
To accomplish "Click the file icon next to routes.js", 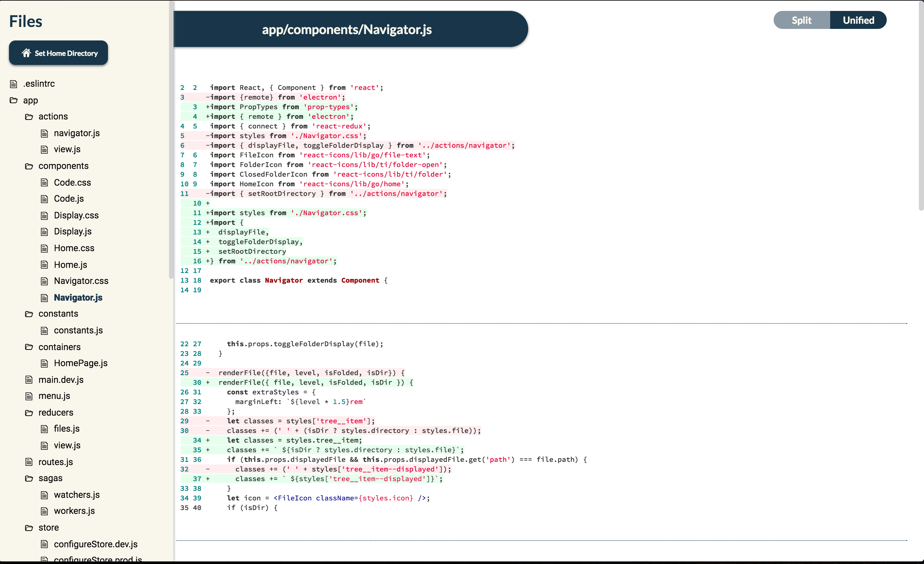I will tap(29, 462).
